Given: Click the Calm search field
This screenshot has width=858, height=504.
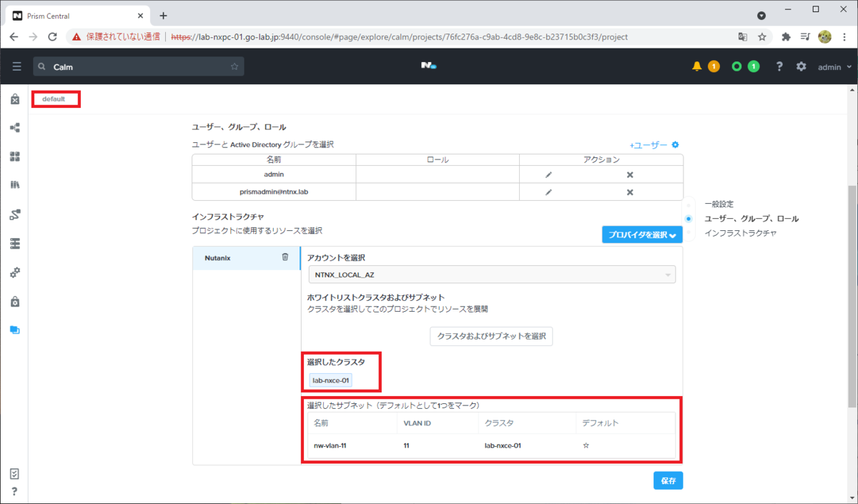Looking at the screenshot, I should point(138,66).
